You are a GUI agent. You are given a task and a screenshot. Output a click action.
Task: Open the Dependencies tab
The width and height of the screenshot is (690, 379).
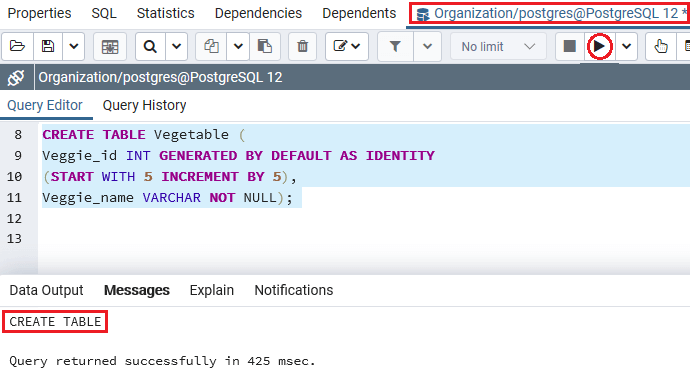[258, 13]
